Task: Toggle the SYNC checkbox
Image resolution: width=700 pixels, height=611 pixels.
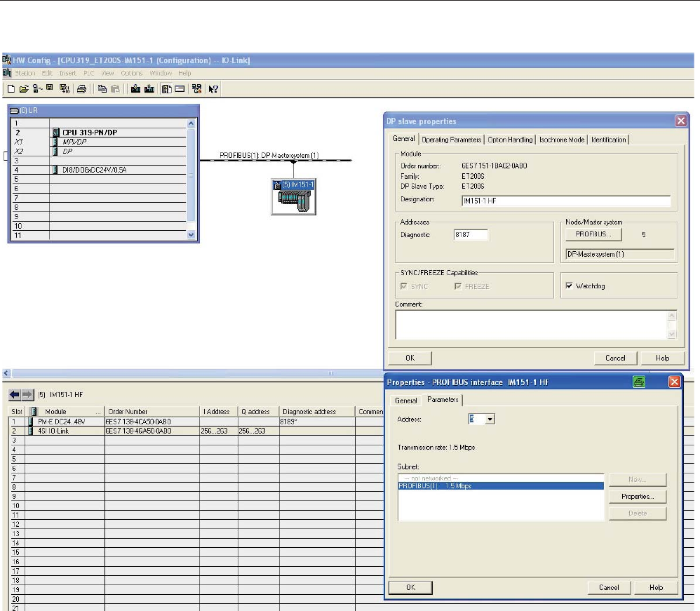Action: click(404, 286)
